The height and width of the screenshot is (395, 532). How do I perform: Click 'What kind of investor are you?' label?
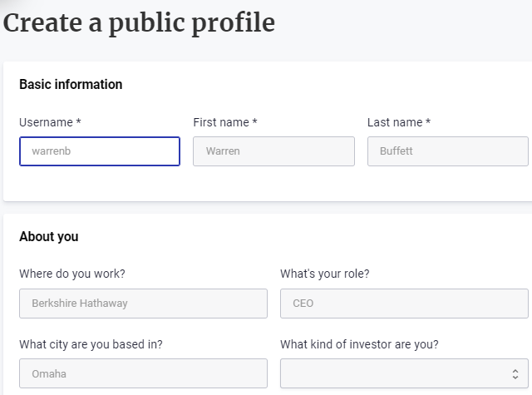pyautogui.click(x=359, y=344)
